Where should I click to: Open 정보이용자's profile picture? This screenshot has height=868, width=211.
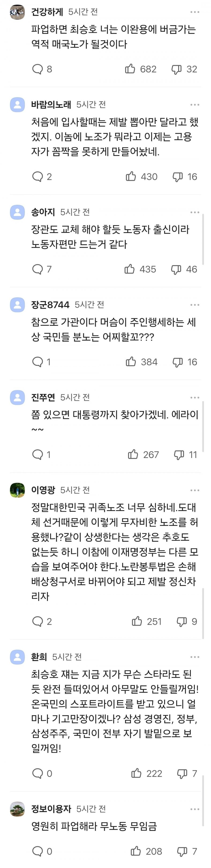tap(17, 809)
